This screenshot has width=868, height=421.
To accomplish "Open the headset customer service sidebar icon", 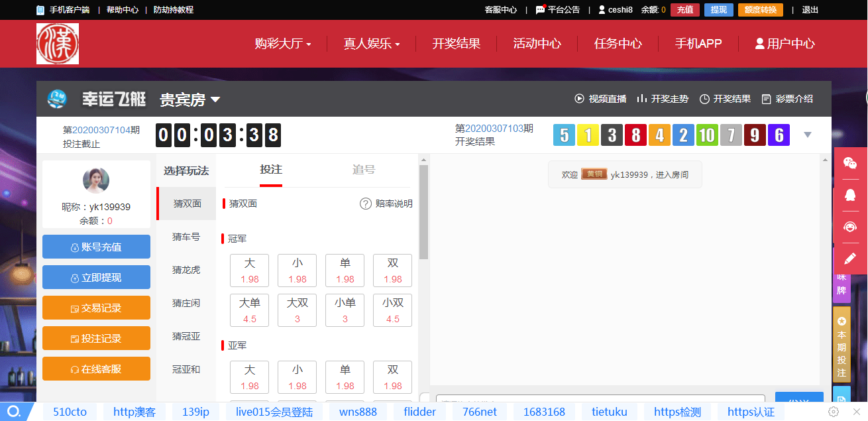I will 849,227.
